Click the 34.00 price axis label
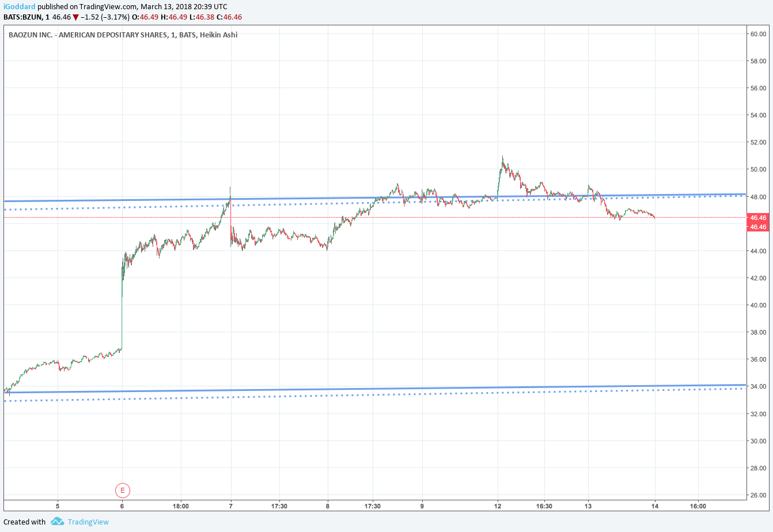Image resolution: width=773 pixels, height=532 pixels. [x=758, y=386]
